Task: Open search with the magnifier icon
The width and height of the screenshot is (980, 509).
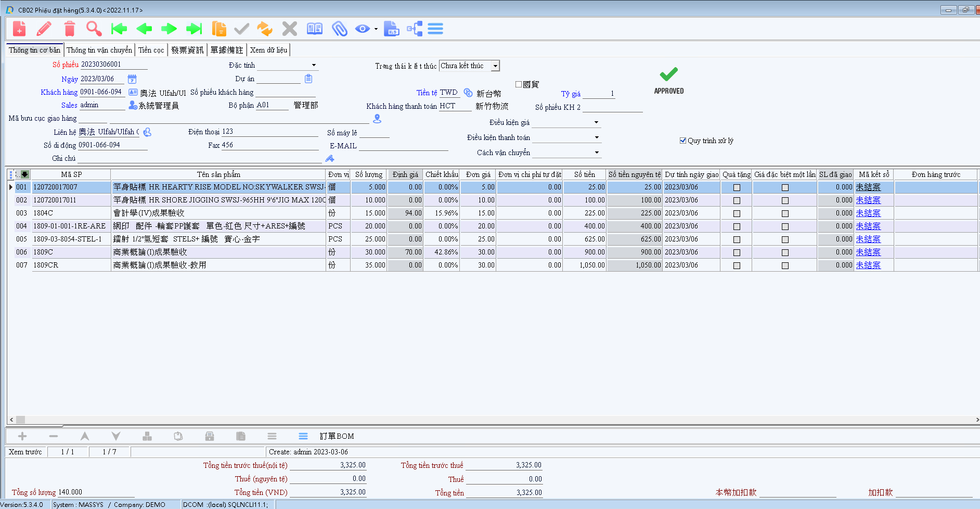Action: coord(94,29)
